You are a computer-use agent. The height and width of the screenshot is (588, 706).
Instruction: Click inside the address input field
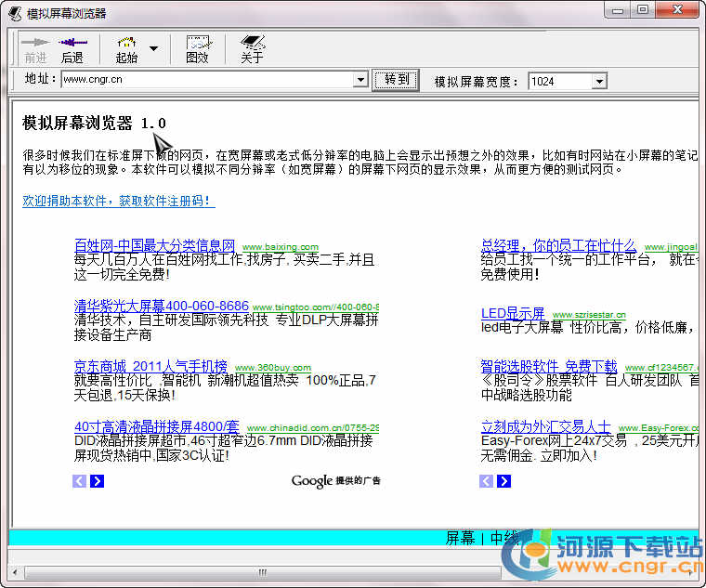pyautogui.click(x=204, y=81)
